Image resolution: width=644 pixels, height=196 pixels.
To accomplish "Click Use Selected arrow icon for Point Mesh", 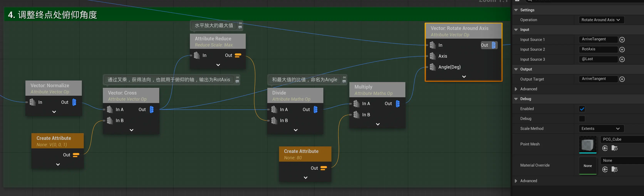I will 605,148.
